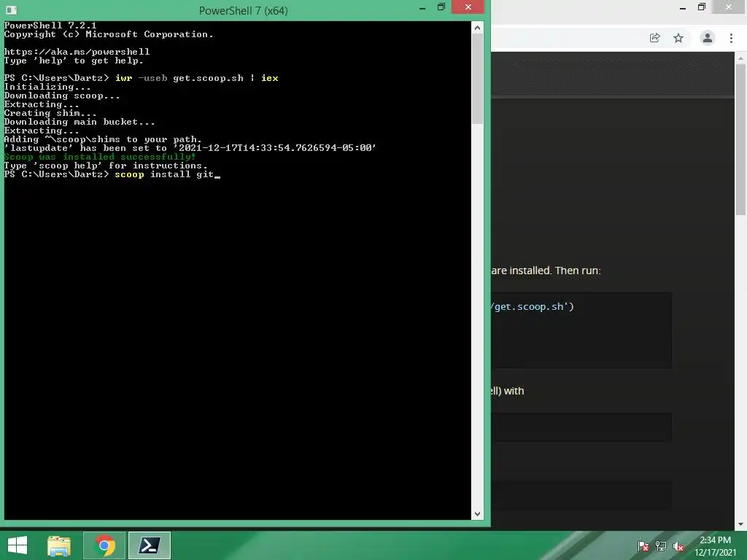Open the taskbar clock showing 2:34 PM

click(x=715, y=546)
